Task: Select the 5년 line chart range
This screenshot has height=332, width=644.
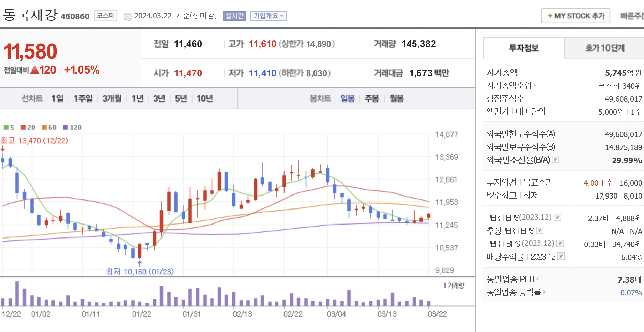Action: [x=181, y=99]
